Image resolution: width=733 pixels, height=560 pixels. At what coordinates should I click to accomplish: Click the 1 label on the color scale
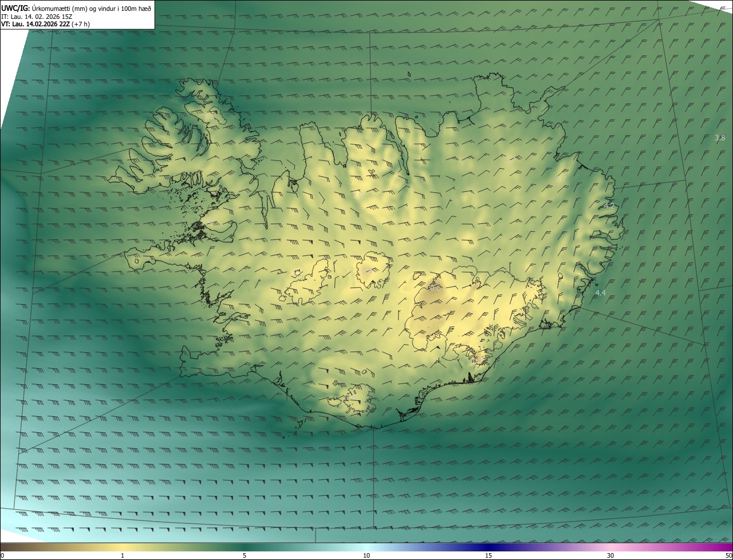(123, 555)
